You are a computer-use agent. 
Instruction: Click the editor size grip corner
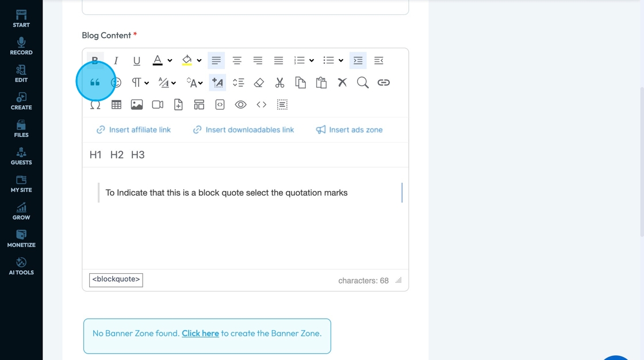tap(398, 280)
